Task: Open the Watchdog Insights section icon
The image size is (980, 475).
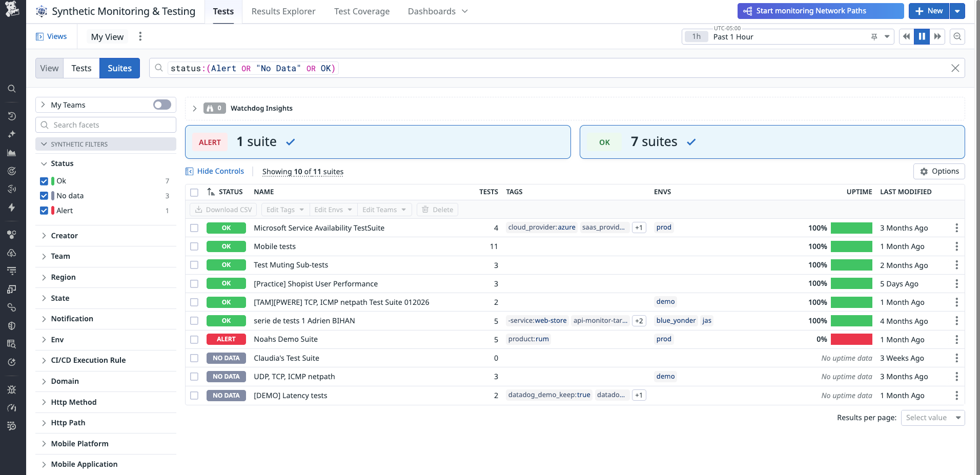Action: (x=214, y=108)
